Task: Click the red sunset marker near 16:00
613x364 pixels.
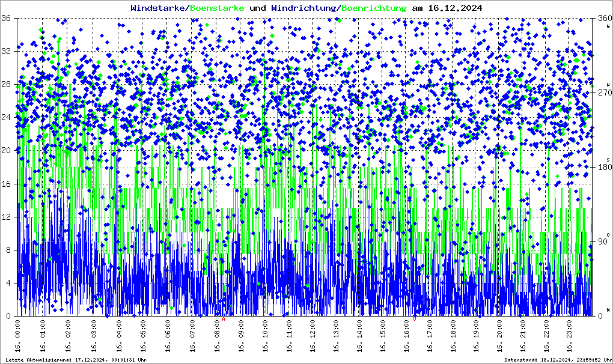Action: pos(415,319)
